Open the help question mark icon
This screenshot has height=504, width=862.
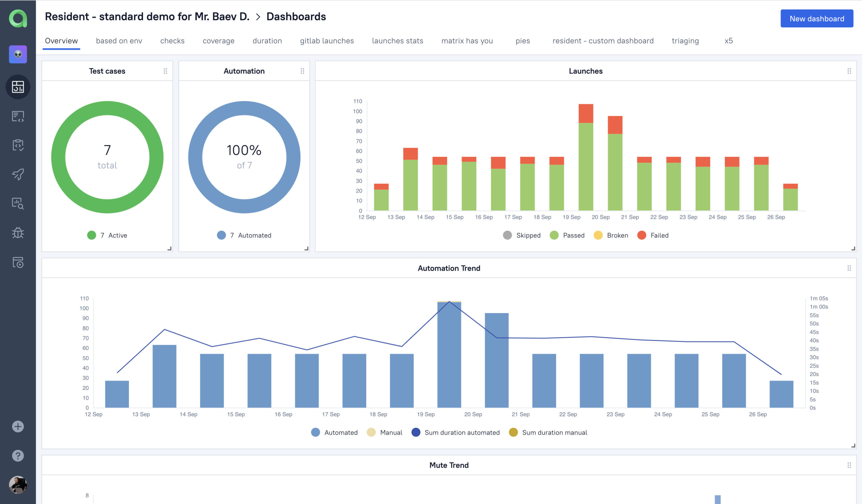tap(18, 456)
